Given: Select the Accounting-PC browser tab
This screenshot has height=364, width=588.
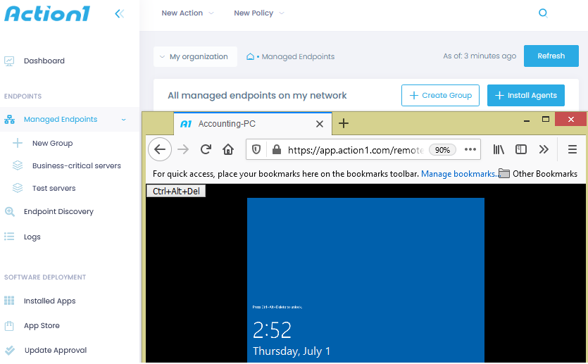Looking at the screenshot, I should coord(253,124).
